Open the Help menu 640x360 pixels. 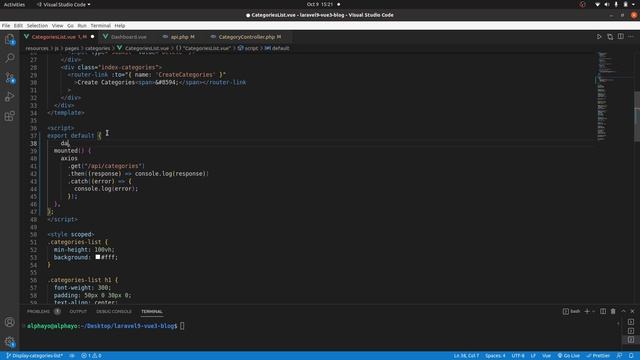click(x=120, y=25)
